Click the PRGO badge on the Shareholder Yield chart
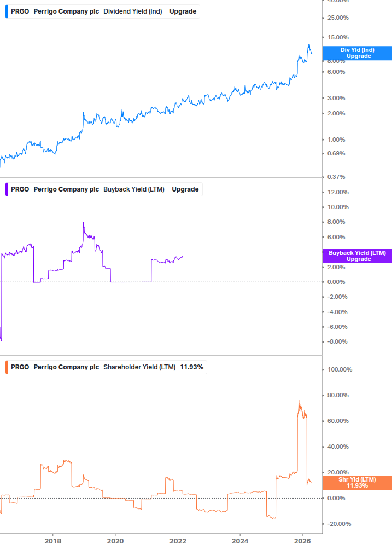The width and height of the screenshot is (392, 550). coord(19,367)
